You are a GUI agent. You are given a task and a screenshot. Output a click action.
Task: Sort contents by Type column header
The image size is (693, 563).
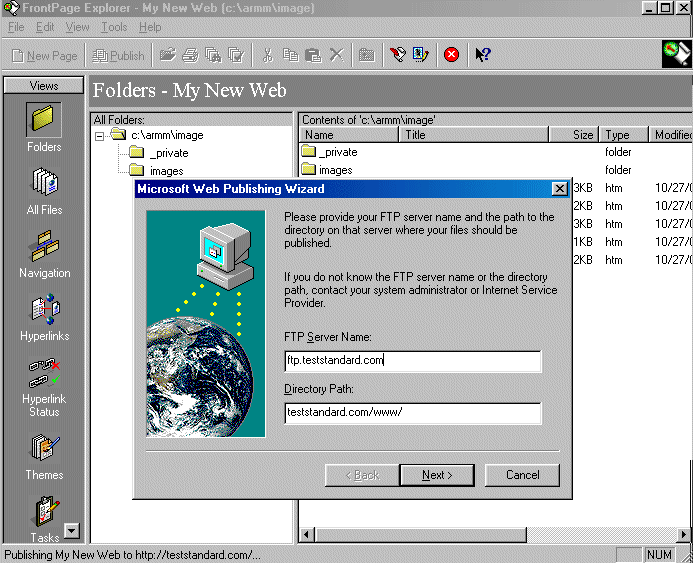coord(624,135)
